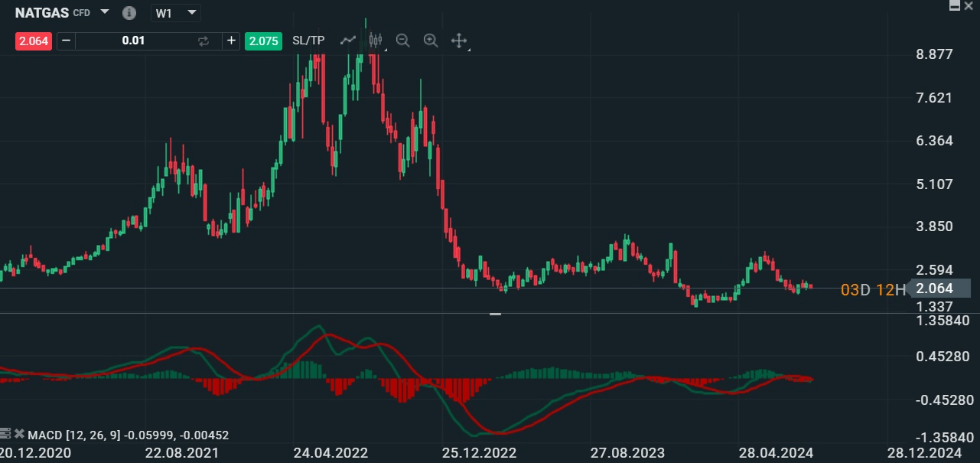The image size is (980, 463).
Task: Click the zoom out magnifier
Action: [403, 41]
